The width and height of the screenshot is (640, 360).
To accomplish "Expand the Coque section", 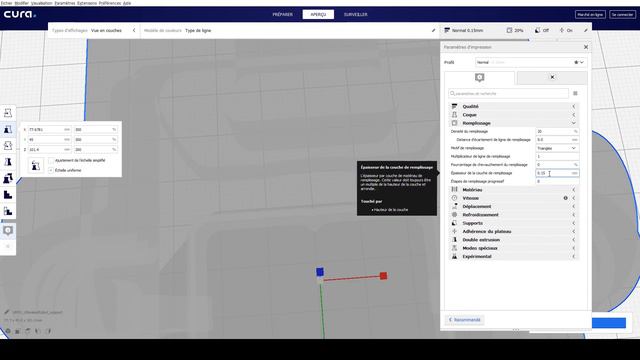I will click(x=513, y=115).
